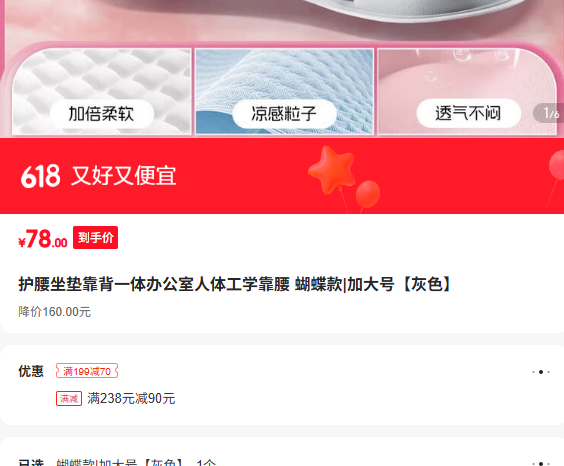Open the 满238元减90元 discount detail
Image resolution: width=564 pixels, height=466 pixels.
(x=131, y=398)
